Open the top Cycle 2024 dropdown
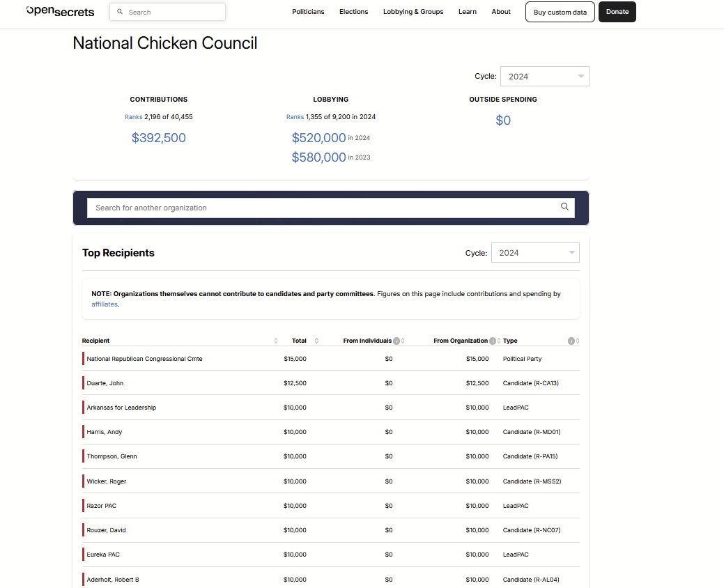The height and width of the screenshot is (588, 724). point(545,77)
